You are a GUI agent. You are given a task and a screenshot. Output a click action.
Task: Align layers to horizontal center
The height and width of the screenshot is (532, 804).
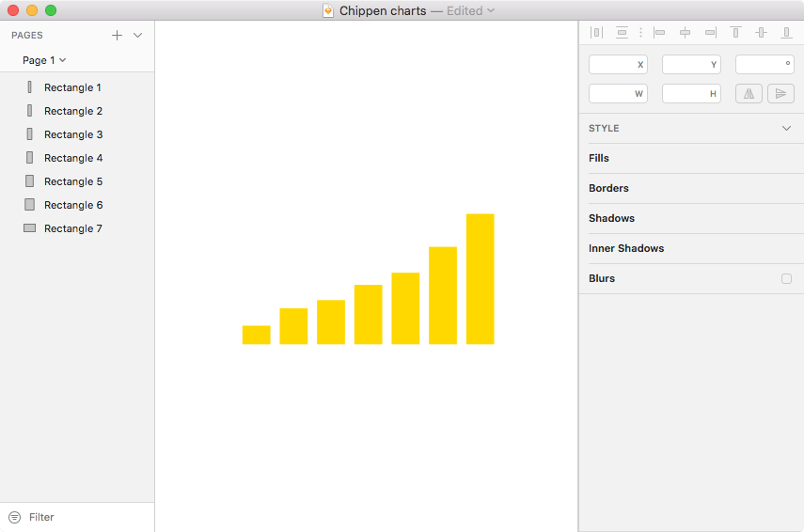pos(685,33)
